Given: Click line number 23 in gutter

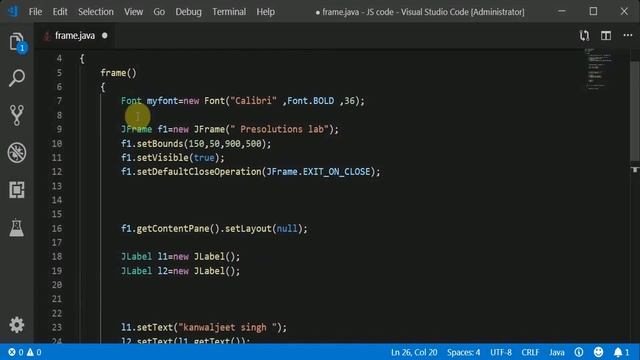Looking at the screenshot, I should (x=57, y=327).
